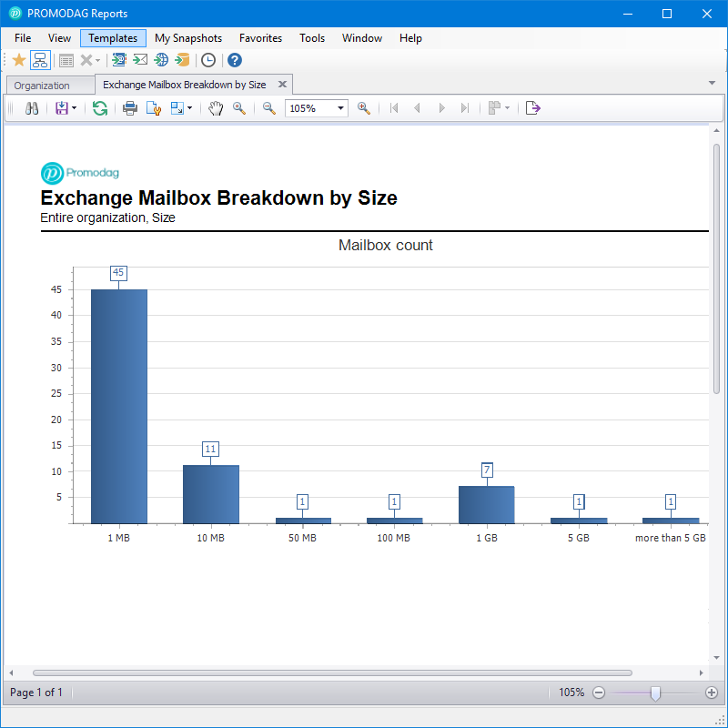Click the 'Mailbox count' chart title
Screen dimensions: 728x728
pos(385,245)
